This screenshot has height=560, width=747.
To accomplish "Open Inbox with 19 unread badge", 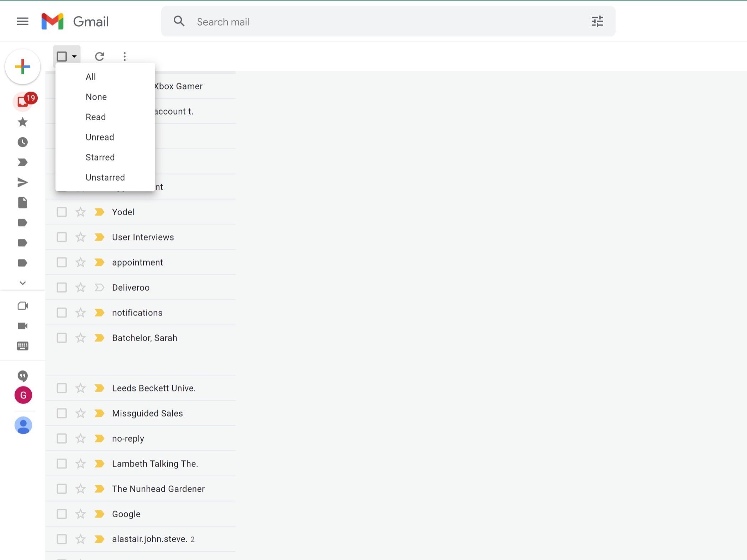I will [x=25, y=101].
